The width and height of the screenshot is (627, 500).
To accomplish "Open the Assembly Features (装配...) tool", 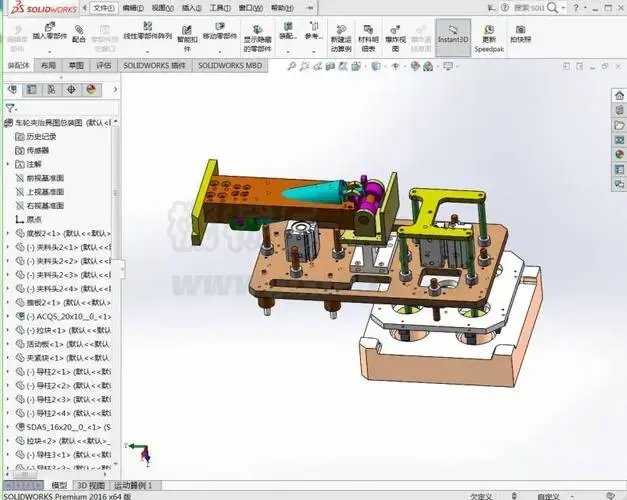I will [288, 32].
